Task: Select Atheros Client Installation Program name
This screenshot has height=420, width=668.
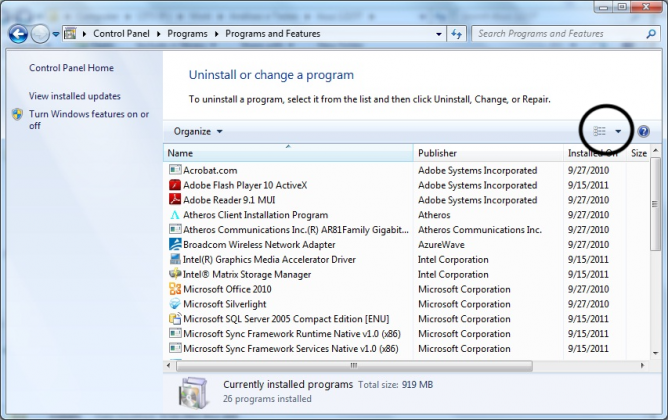Action: pos(256,215)
